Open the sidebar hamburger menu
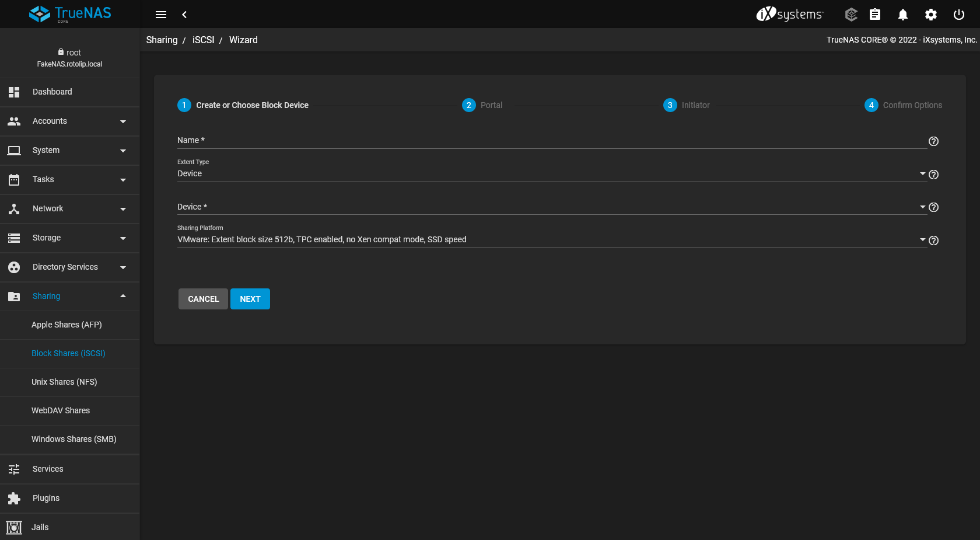The height and width of the screenshot is (540, 980). click(161, 14)
